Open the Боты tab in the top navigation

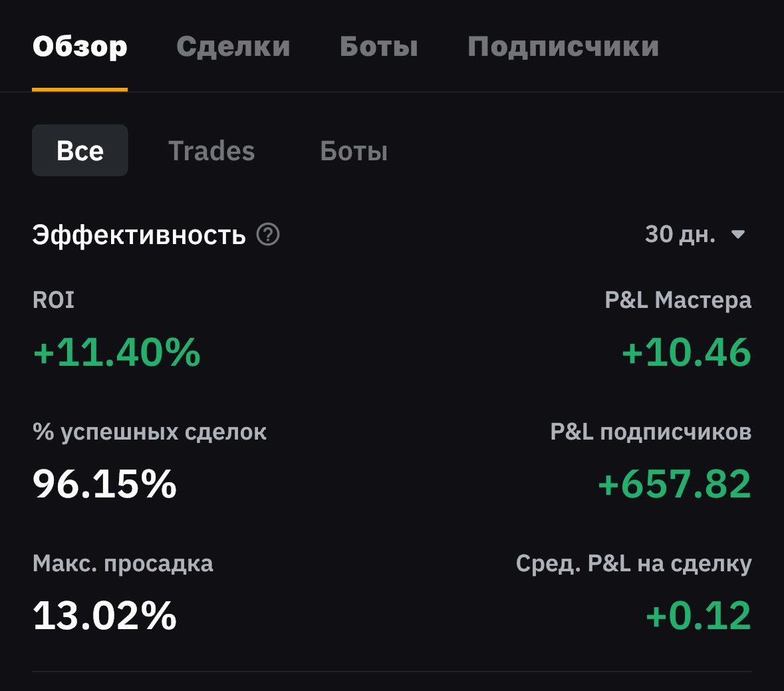378,47
